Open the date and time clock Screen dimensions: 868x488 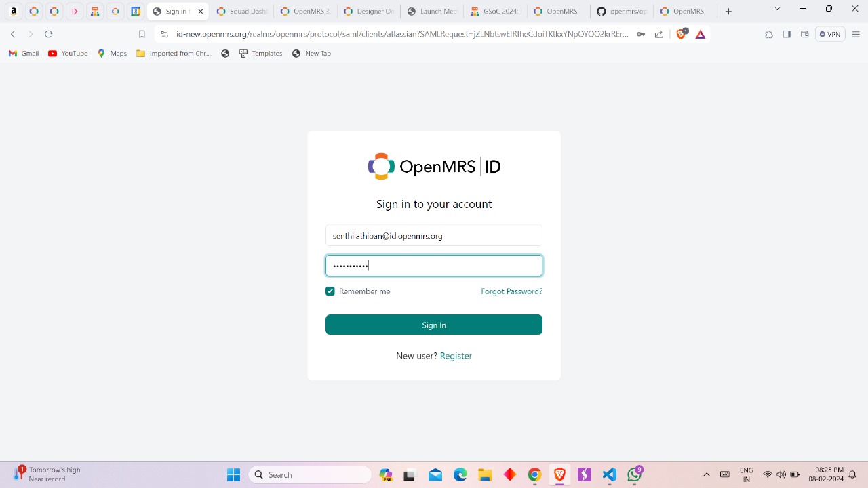point(825,474)
